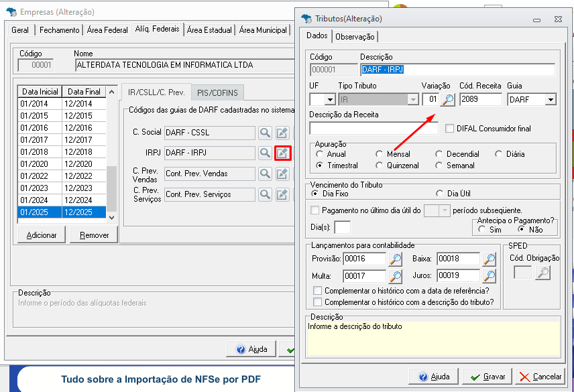Switch to the Fechamento tab
This screenshot has width=574, height=392.
59,30
